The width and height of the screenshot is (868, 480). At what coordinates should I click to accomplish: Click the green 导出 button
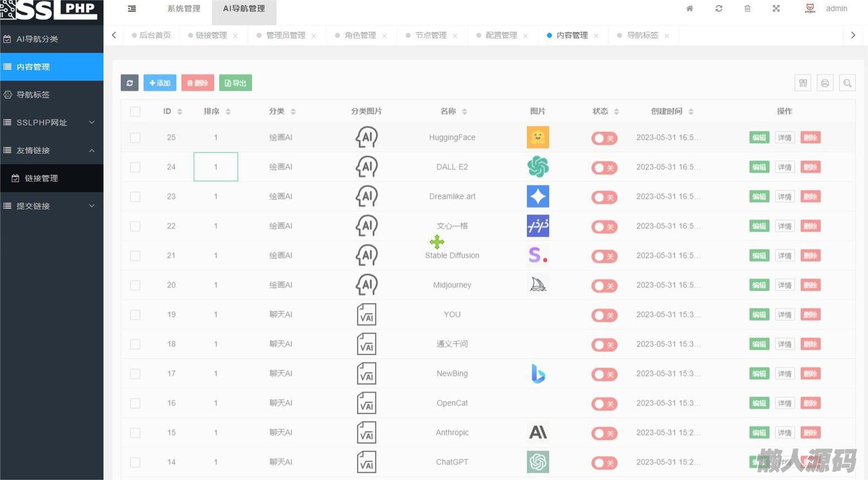pyautogui.click(x=235, y=83)
